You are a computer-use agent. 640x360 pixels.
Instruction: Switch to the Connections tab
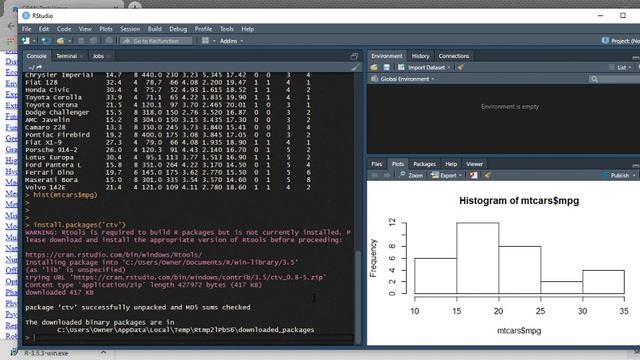(454, 56)
